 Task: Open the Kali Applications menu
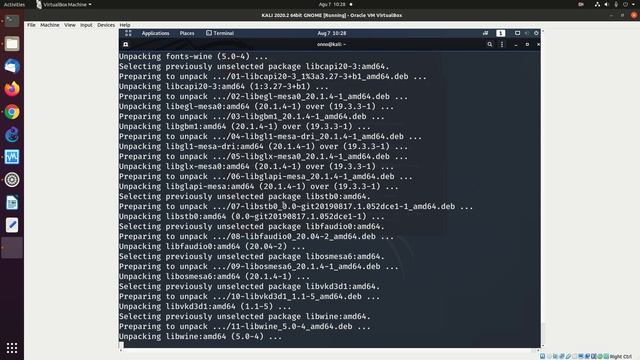coord(155,33)
